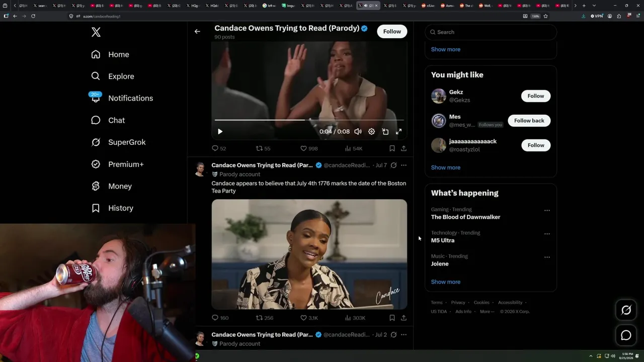This screenshot has height=362, width=644.
Task: Open the Accessibility footer link
Action: click(510, 303)
